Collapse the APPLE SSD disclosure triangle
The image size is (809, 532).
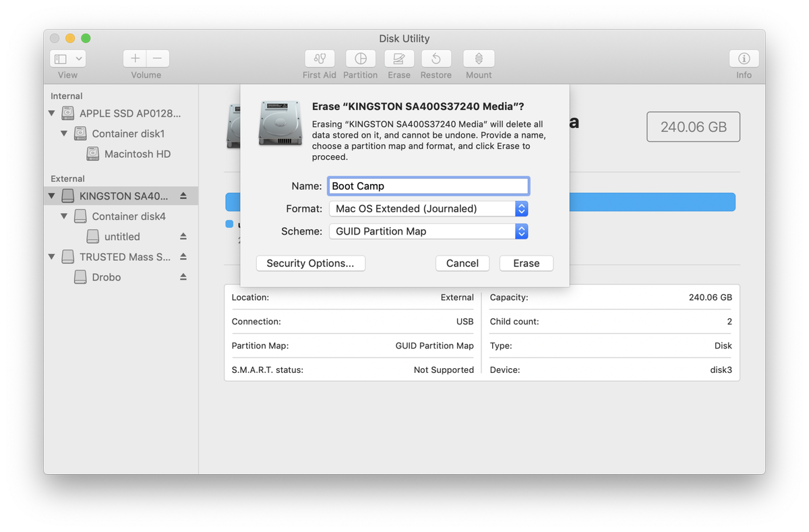pyautogui.click(x=52, y=113)
